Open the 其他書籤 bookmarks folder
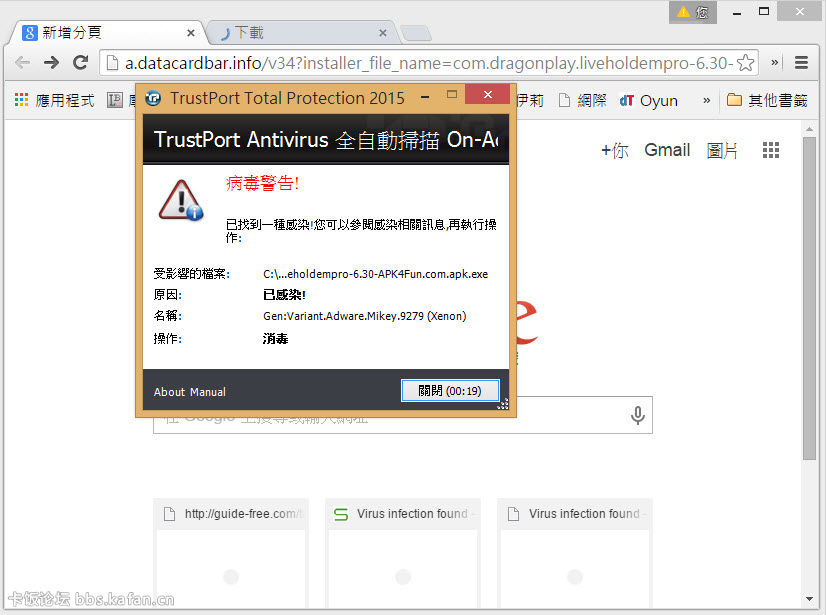Screen dimensions: 826x615 point(766,100)
